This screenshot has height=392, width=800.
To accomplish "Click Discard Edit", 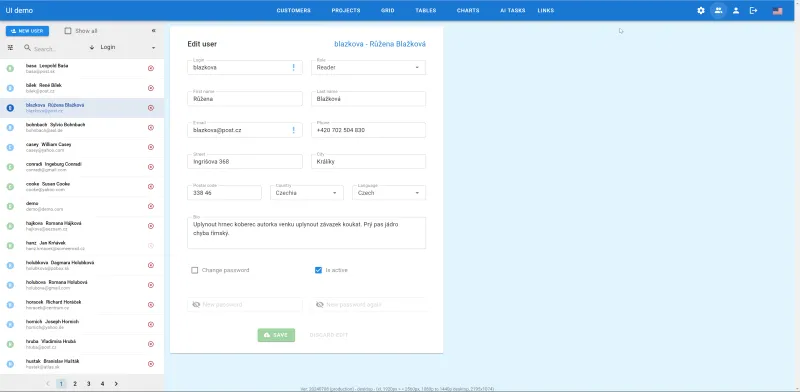I will click(329, 335).
